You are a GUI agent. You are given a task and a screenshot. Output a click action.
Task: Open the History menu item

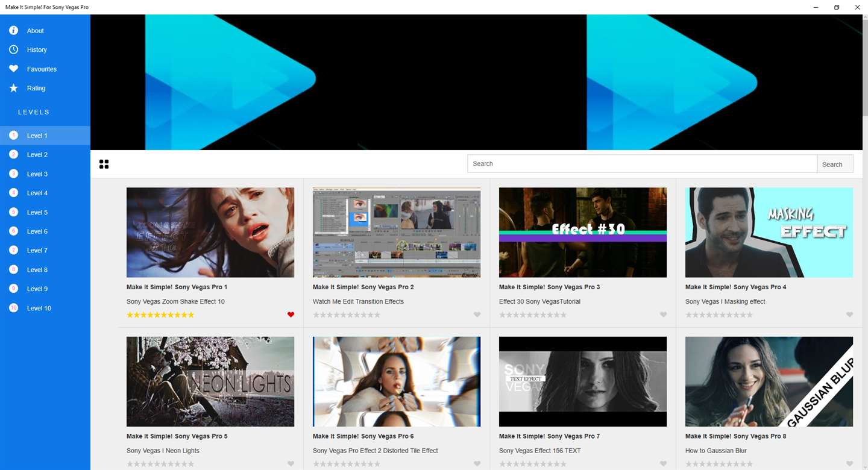(45, 49)
